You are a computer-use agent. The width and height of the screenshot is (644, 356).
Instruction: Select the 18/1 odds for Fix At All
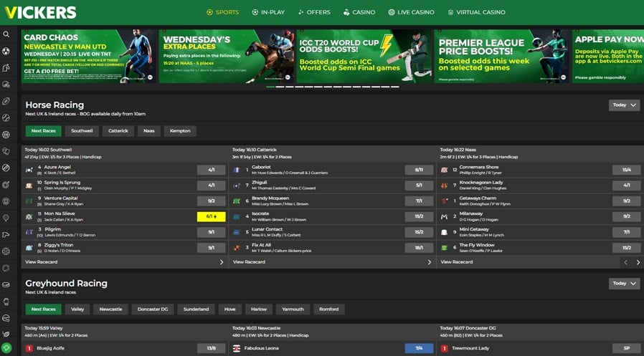[419, 248]
